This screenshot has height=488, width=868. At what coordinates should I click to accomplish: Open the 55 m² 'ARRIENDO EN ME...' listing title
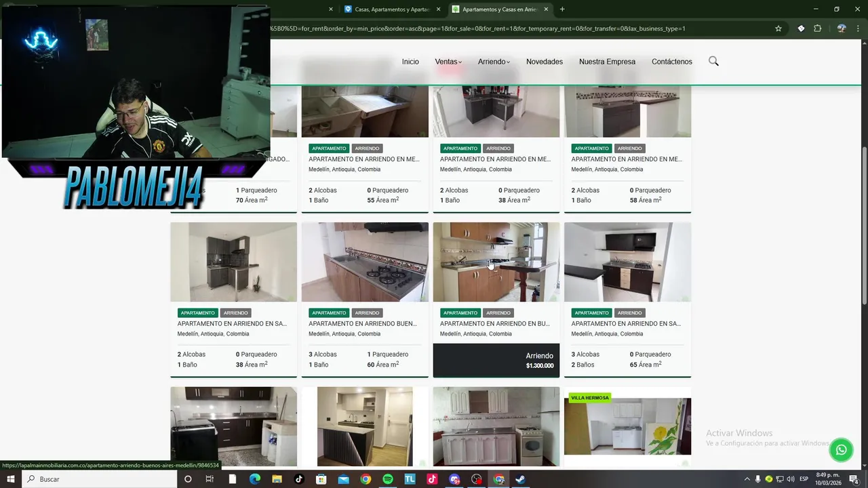click(363, 159)
